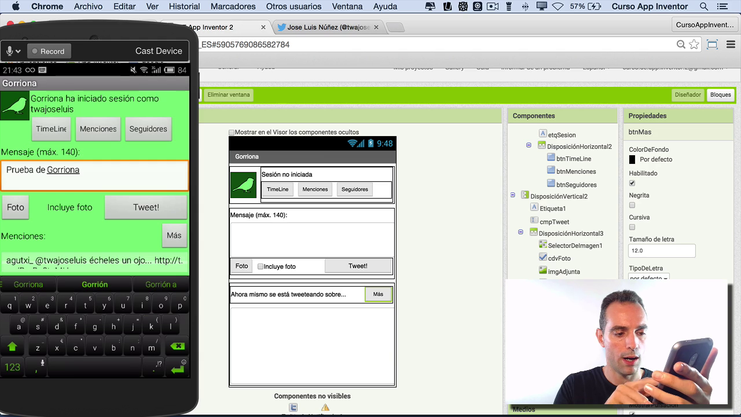Open the Historial menu
The image size is (741, 417).
(x=184, y=6)
